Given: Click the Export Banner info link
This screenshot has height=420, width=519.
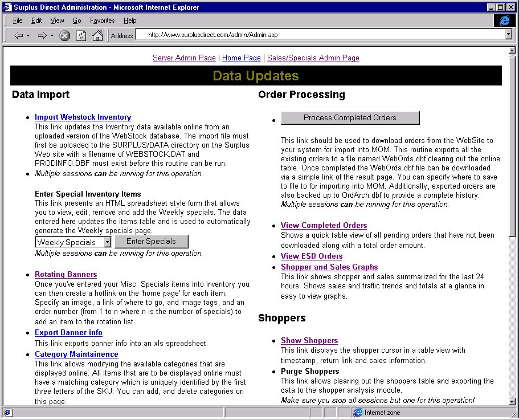Looking at the screenshot, I should [x=68, y=333].
